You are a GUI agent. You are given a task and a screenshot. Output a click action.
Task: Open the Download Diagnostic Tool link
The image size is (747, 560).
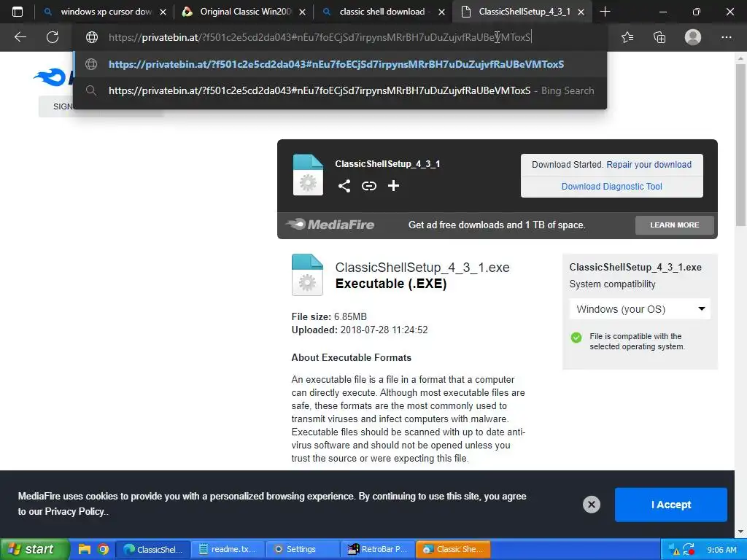612,186
